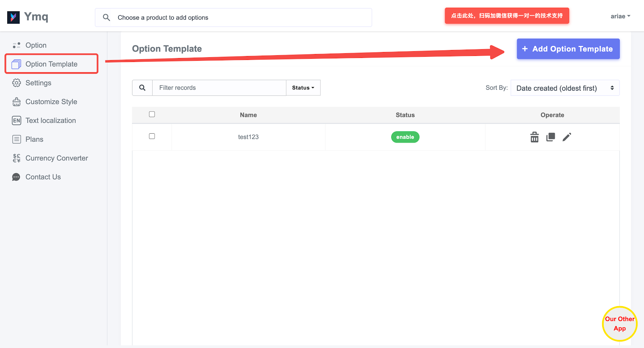Image resolution: width=644 pixels, height=348 pixels.
Task: Duplicate the test123 template with copy icon
Action: click(551, 137)
